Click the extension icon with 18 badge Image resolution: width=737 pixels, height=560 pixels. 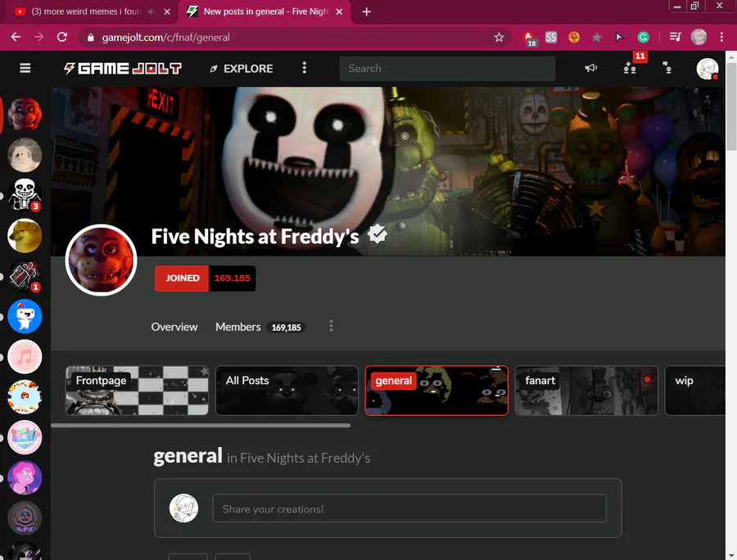529,38
